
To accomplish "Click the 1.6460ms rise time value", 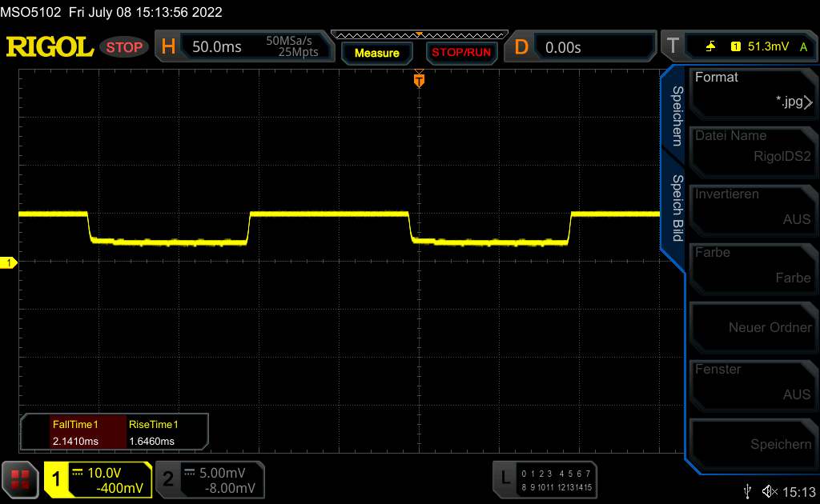I will 151,442.
